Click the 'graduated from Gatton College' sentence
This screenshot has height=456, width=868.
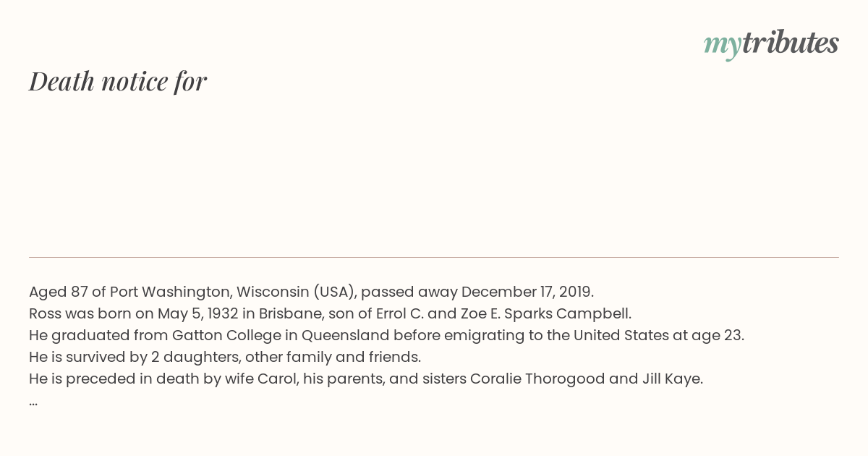(386, 336)
